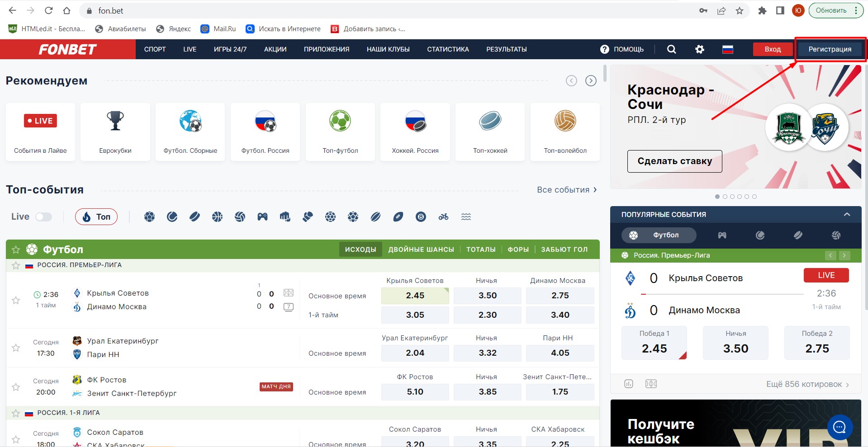Image resolution: width=868 pixels, height=447 pixels.
Task: Open site search magnifier icon
Action: tap(671, 49)
